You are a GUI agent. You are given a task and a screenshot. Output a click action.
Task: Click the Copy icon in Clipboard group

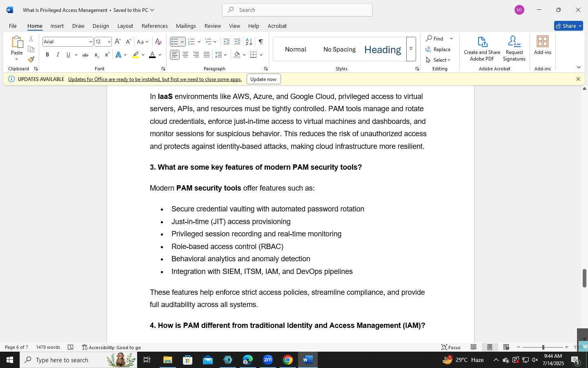[31, 49]
